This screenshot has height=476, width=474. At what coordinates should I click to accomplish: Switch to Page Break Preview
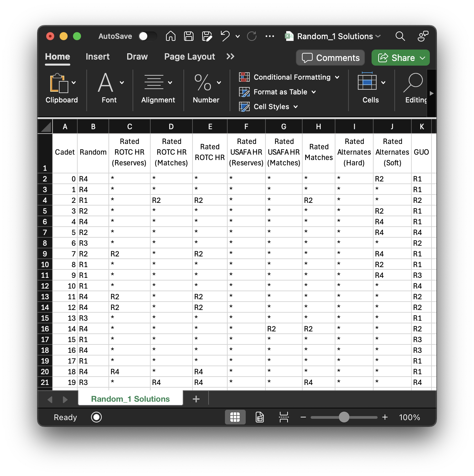[x=284, y=417]
